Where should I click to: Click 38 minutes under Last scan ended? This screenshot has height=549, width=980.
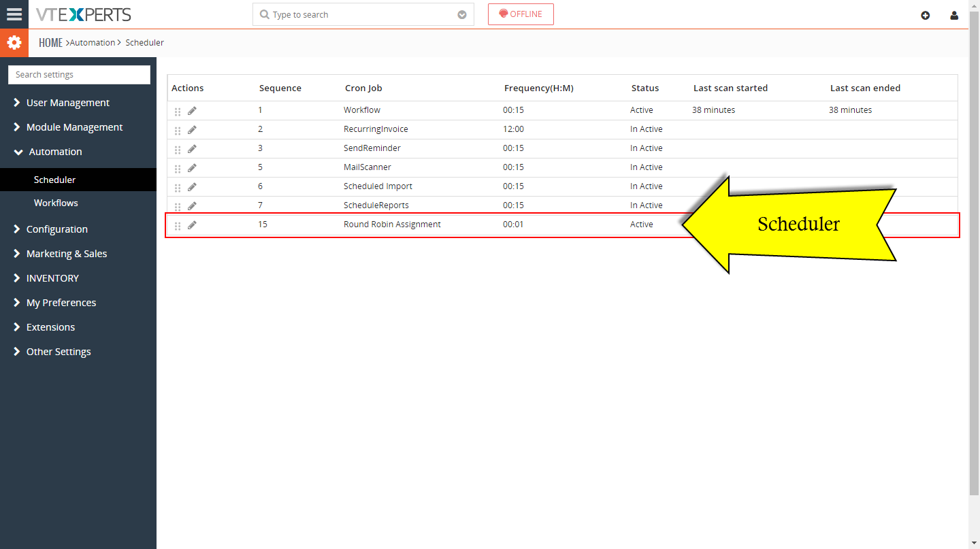point(850,110)
